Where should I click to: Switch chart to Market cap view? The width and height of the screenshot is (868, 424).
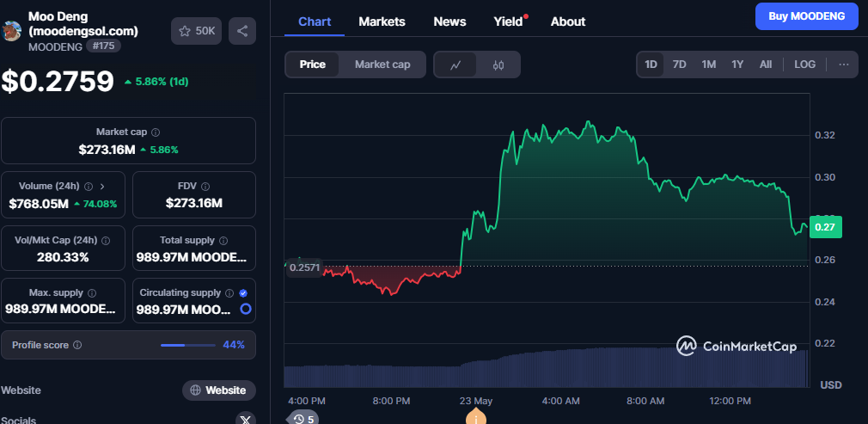coord(382,65)
